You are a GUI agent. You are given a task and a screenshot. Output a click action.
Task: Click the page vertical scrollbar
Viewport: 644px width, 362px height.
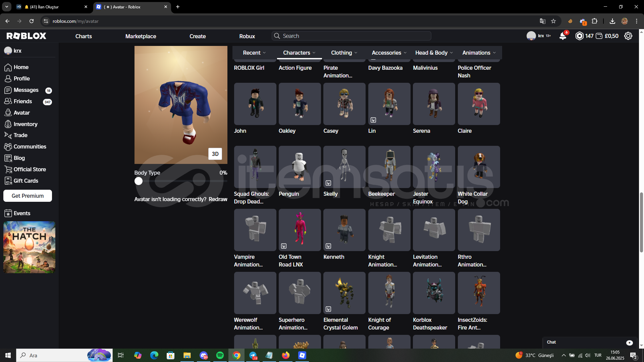(641, 222)
